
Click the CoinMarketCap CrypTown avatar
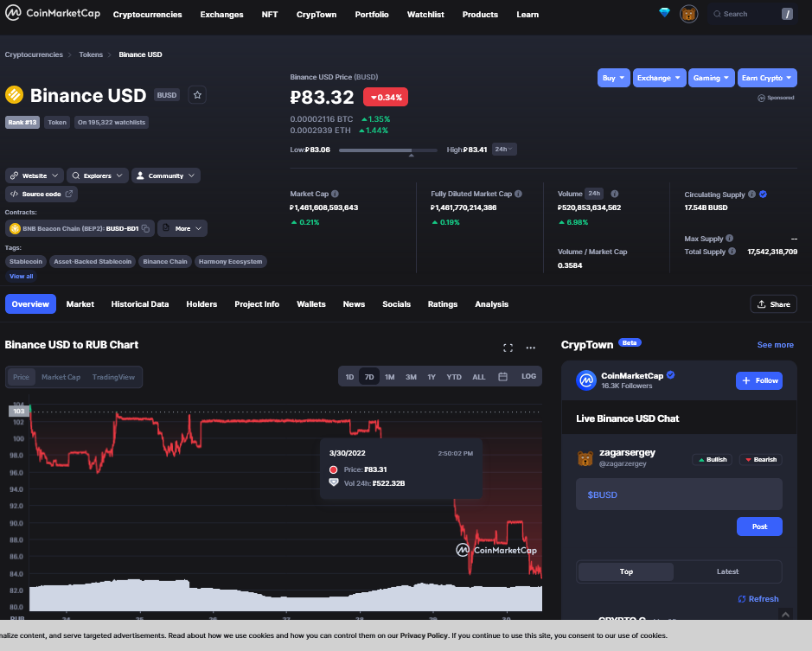click(x=586, y=380)
